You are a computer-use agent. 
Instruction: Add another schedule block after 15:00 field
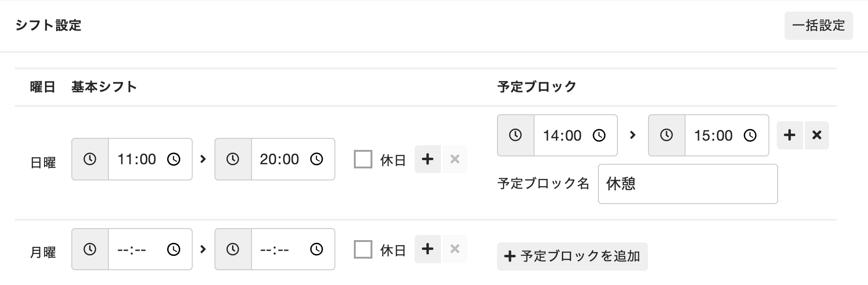point(790,135)
